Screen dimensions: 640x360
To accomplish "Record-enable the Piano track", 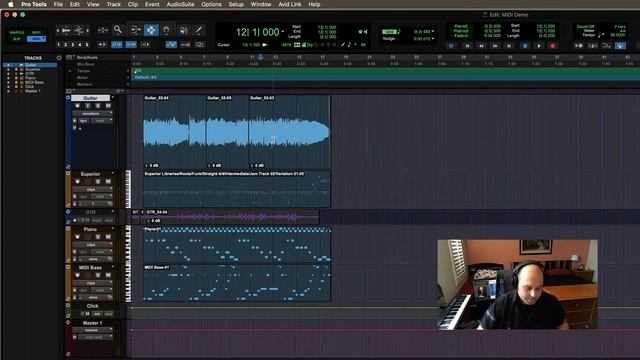I will 78,237.
